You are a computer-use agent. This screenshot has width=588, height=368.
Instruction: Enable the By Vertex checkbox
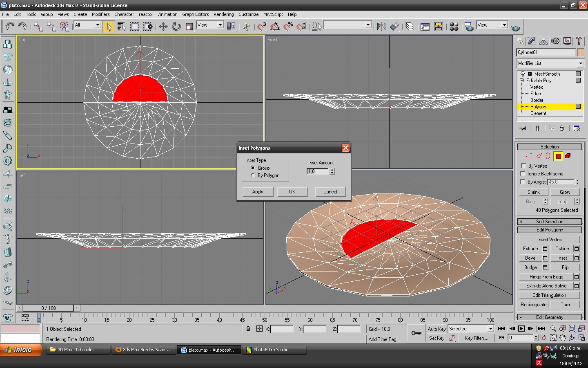(x=523, y=166)
